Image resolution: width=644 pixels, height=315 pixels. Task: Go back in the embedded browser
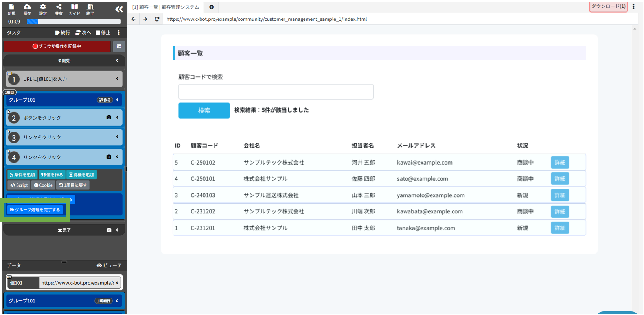coord(134,19)
